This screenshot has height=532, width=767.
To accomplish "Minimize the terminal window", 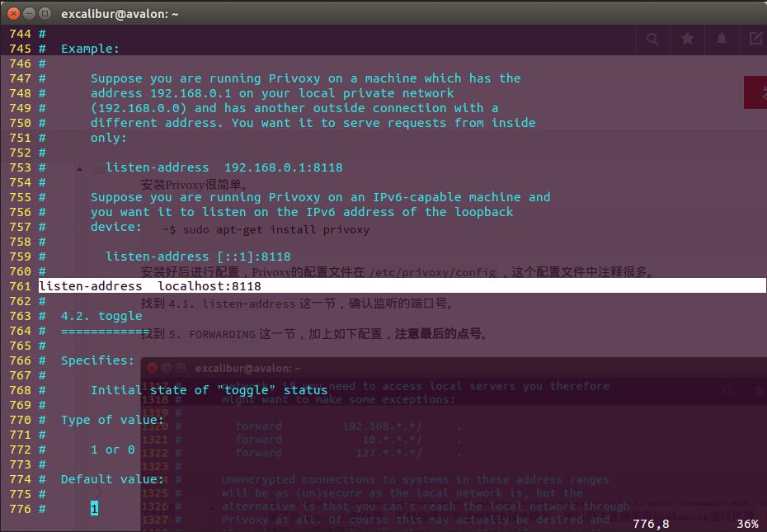I will 28,13.
